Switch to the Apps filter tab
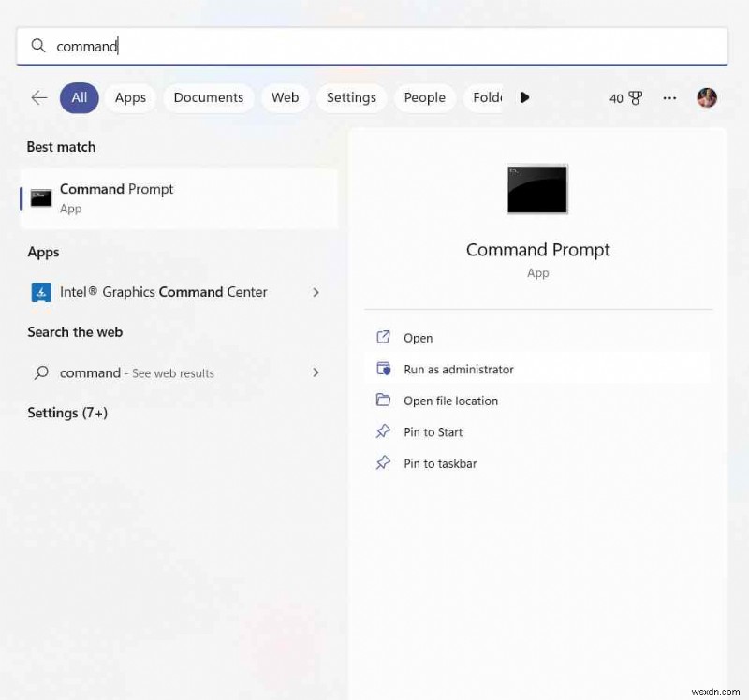This screenshot has width=749, height=700. [130, 97]
